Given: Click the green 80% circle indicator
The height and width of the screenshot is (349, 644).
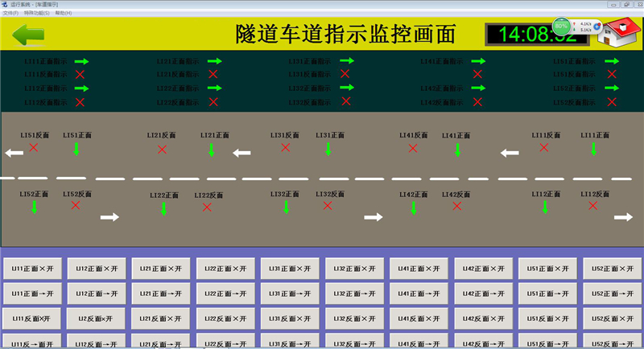Looking at the screenshot, I should (x=562, y=27).
